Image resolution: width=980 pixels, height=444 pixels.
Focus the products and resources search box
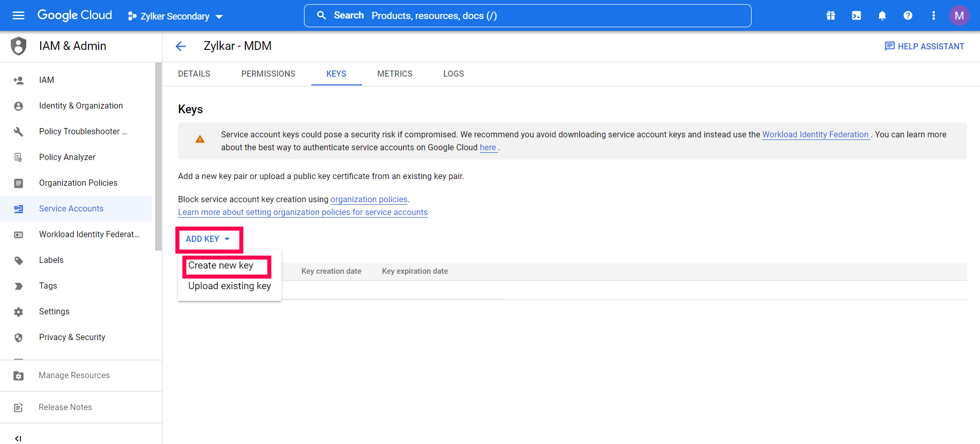[527, 15]
